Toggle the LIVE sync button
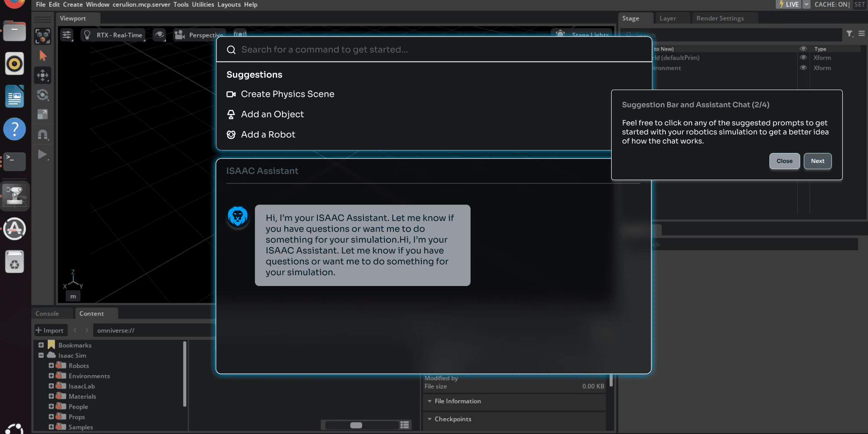The height and width of the screenshot is (434, 868). pyautogui.click(x=788, y=5)
